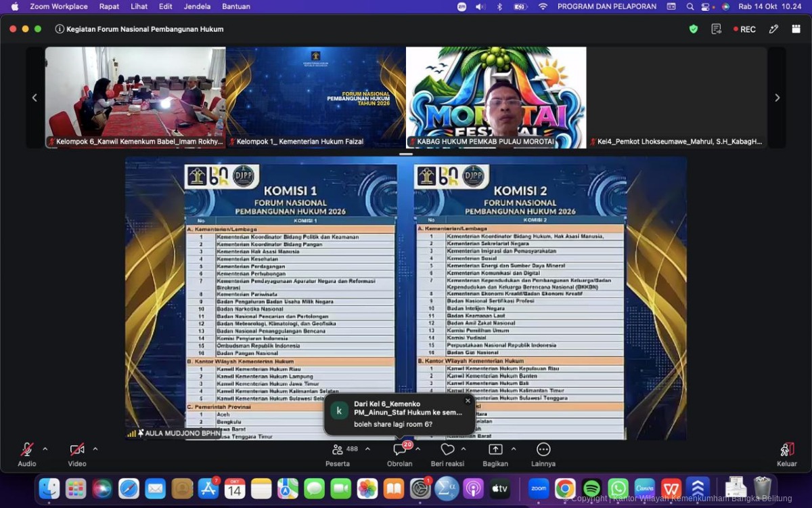Screen dimensions: 812x508
Task: Expand the chevron next to Bagikan
Action: tap(514, 449)
